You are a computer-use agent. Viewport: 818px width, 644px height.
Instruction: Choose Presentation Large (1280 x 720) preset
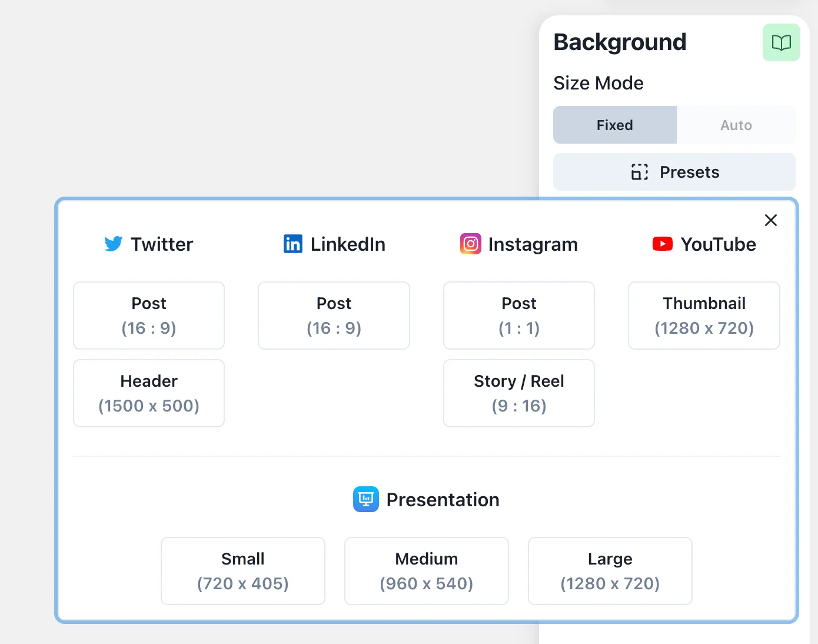point(610,571)
